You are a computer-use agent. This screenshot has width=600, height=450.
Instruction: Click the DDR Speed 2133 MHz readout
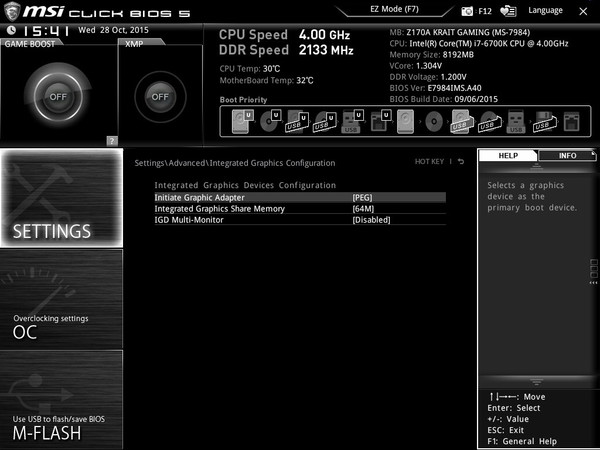tap(286, 50)
